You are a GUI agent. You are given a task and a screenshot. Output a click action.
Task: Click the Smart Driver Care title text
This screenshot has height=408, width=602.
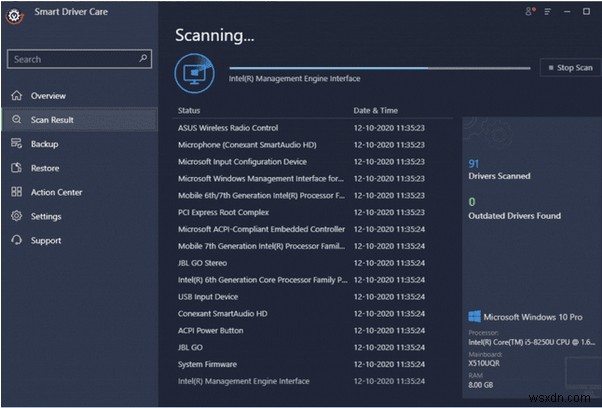pyautogui.click(x=71, y=12)
